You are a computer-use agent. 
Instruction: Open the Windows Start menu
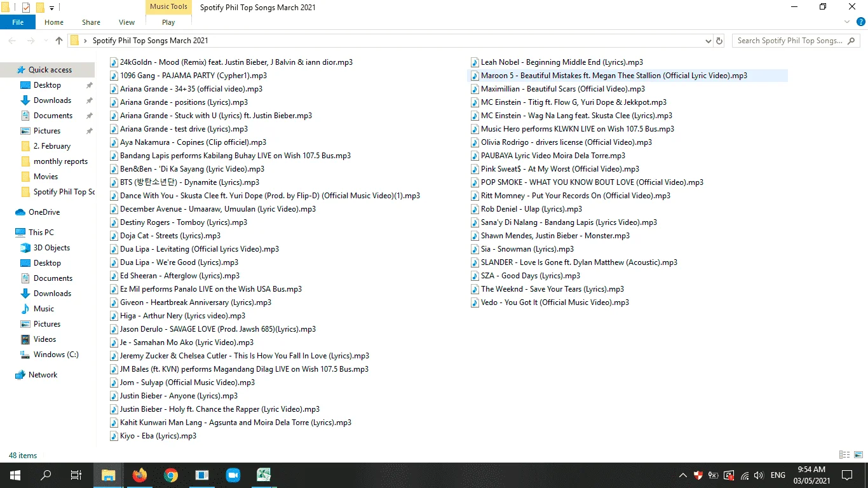[x=15, y=475]
